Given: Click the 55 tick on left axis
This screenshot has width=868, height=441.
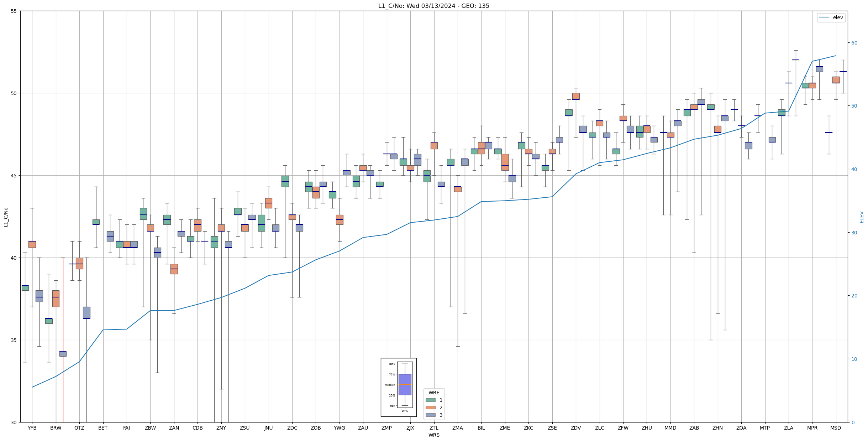Looking at the screenshot, I should [14, 11].
